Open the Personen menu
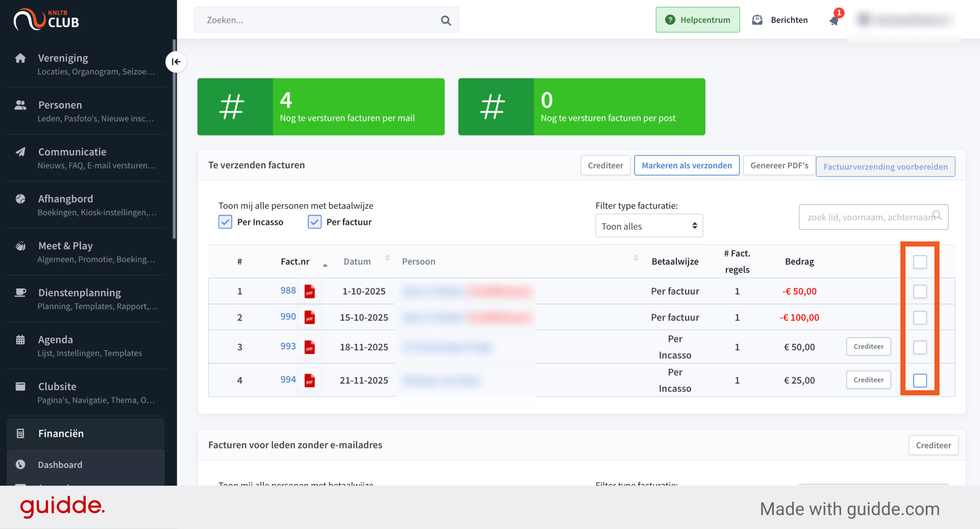The height and width of the screenshot is (529, 980). pos(86,111)
